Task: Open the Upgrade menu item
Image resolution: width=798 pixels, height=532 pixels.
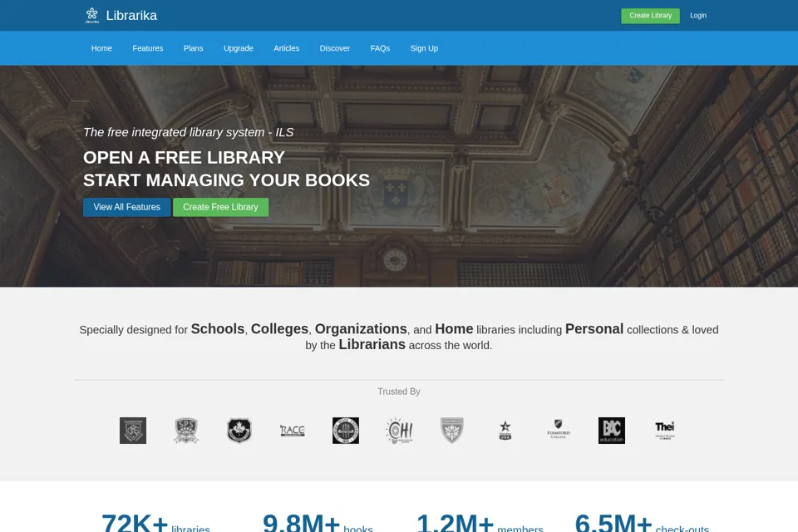Action: tap(239, 48)
